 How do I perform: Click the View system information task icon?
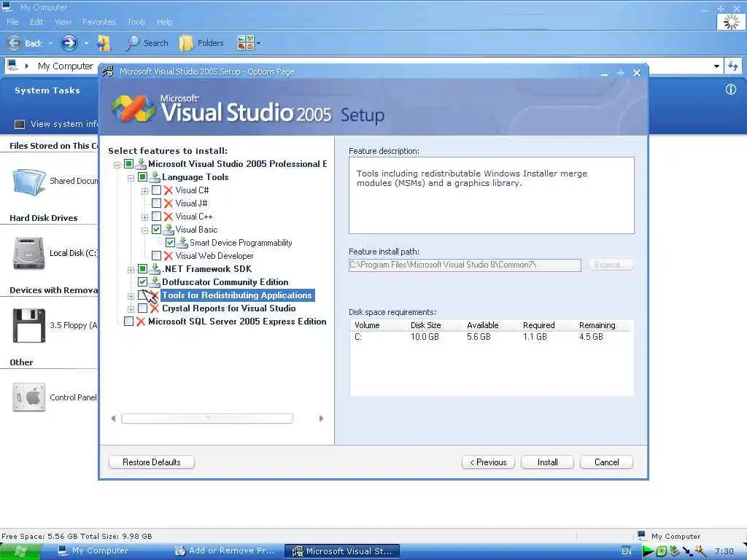[20, 124]
